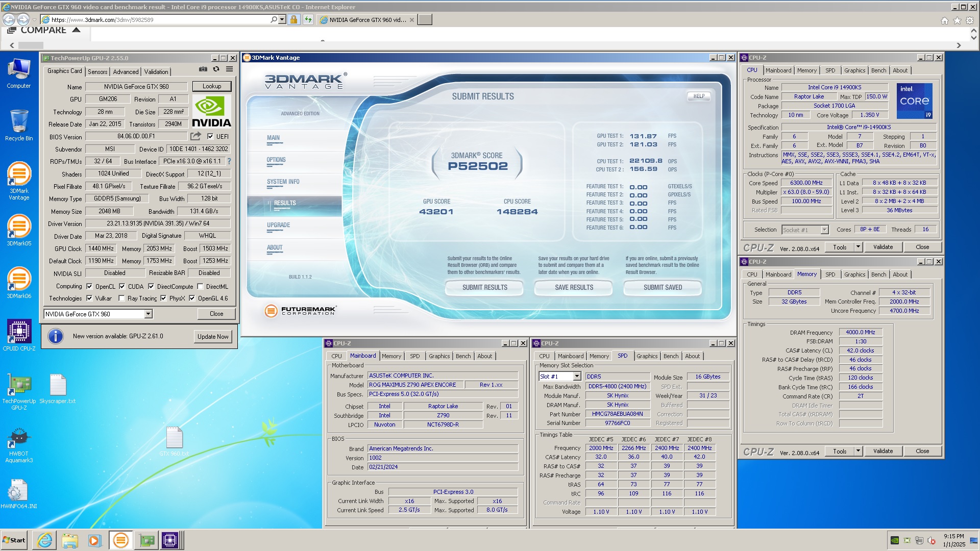Expand Internet Explorer address bar dropdown

282,19
